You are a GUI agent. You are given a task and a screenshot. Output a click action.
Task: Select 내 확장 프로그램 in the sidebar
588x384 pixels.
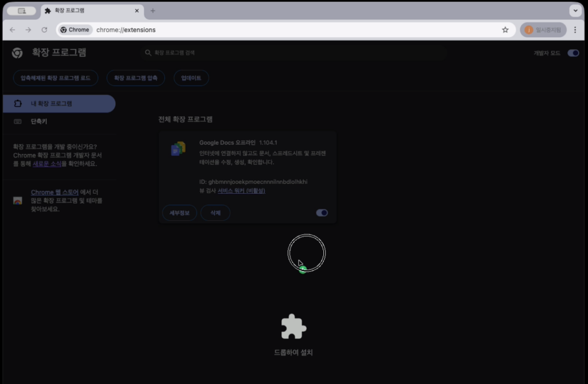(x=57, y=103)
